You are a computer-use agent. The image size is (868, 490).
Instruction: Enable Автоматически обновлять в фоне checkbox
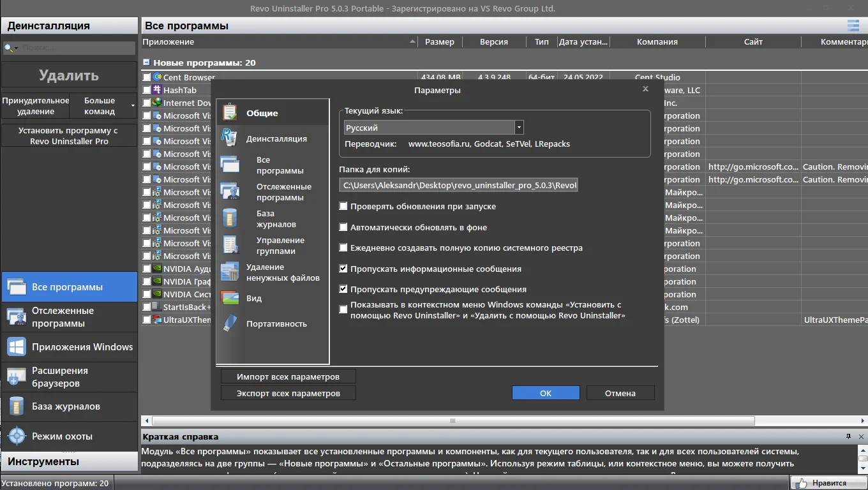(343, 227)
